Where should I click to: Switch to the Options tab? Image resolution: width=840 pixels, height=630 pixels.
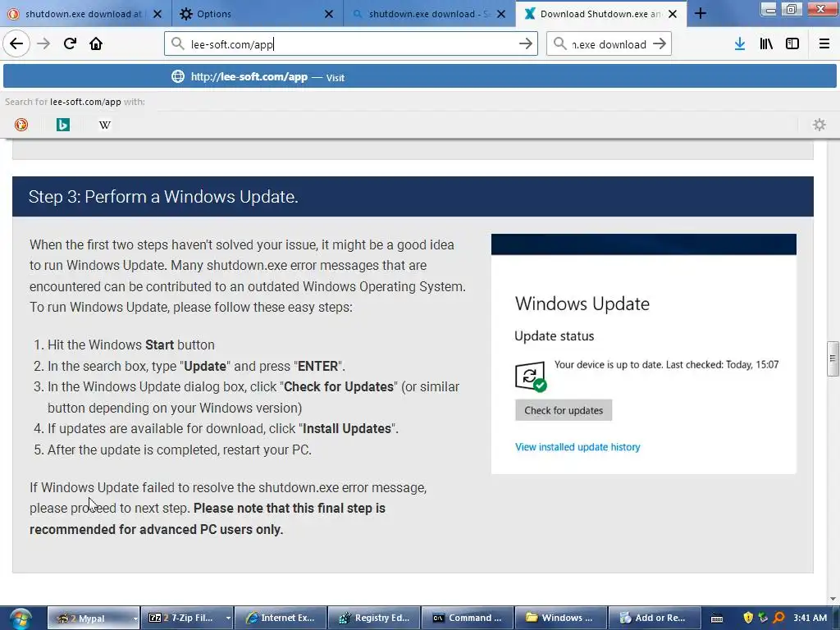pos(258,14)
